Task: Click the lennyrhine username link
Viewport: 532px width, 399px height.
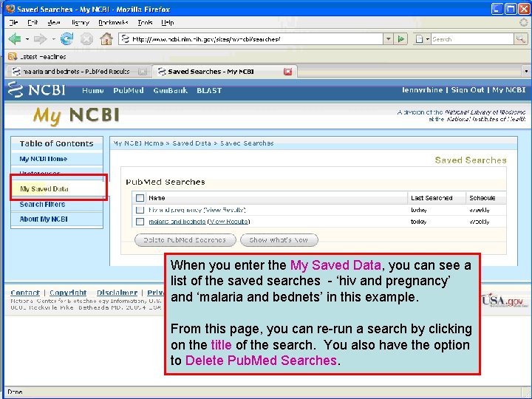Action: pos(422,90)
